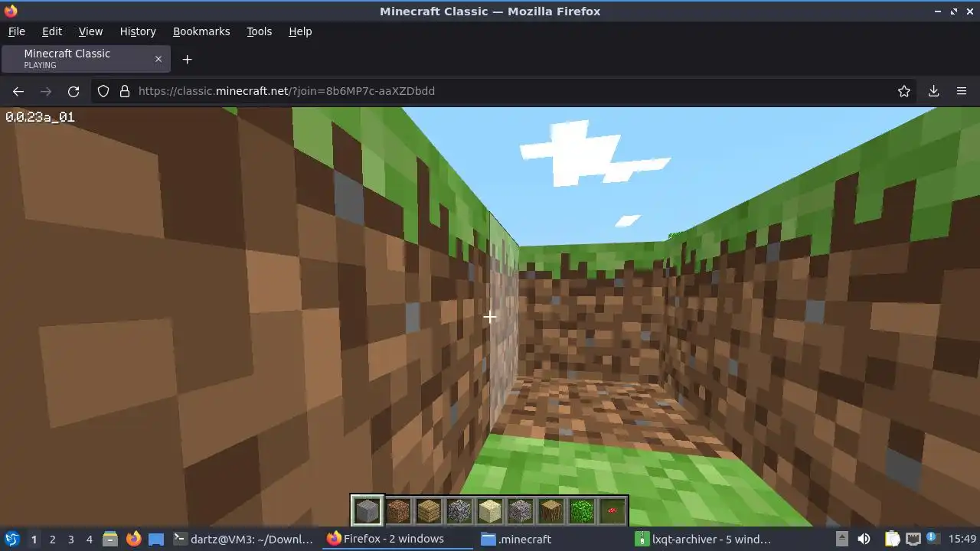Viewport: 980px width, 551px height.
Task: Launch file manager from the quick launch
Action: coord(109,540)
